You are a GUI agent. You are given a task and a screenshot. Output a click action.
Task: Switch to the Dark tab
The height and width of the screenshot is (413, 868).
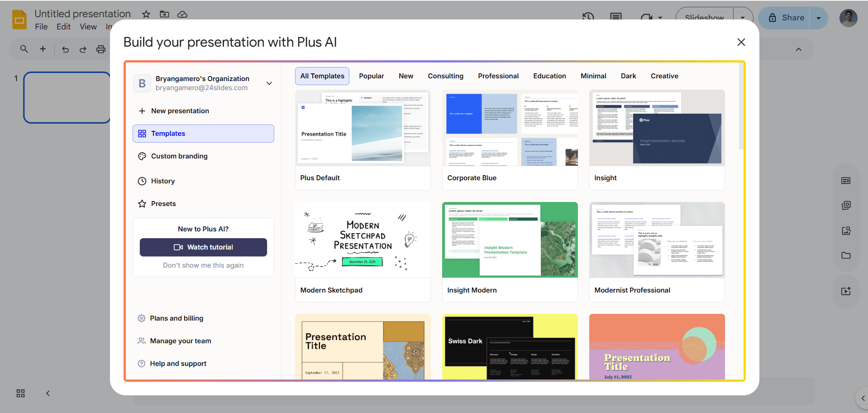629,76
